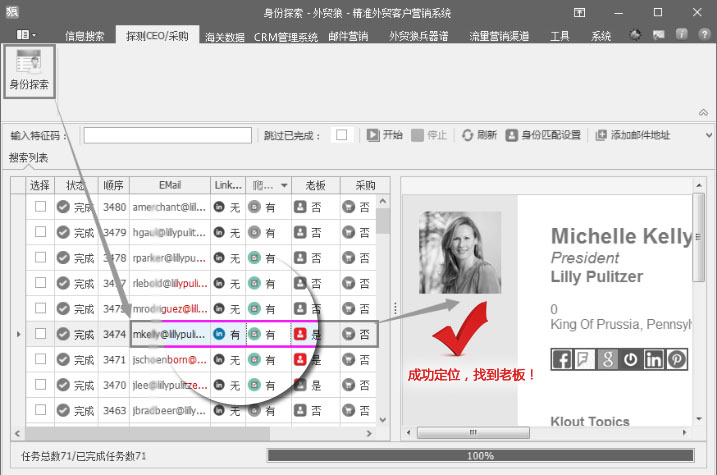Toggle the 跳过已完成 checkbox

[x=341, y=135]
